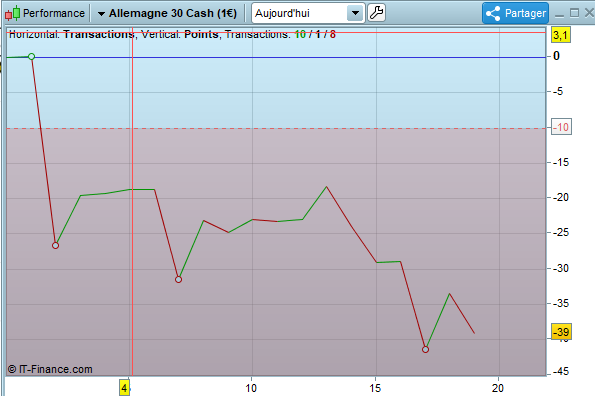The height and width of the screenshot is (396, 595).
Task: Click the -25 label on vertical axis
Action: pos(560,232)
